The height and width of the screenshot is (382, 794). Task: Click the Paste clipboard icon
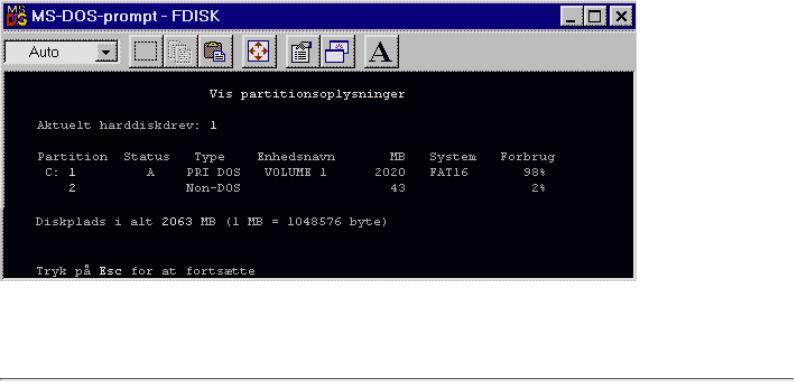215,52
